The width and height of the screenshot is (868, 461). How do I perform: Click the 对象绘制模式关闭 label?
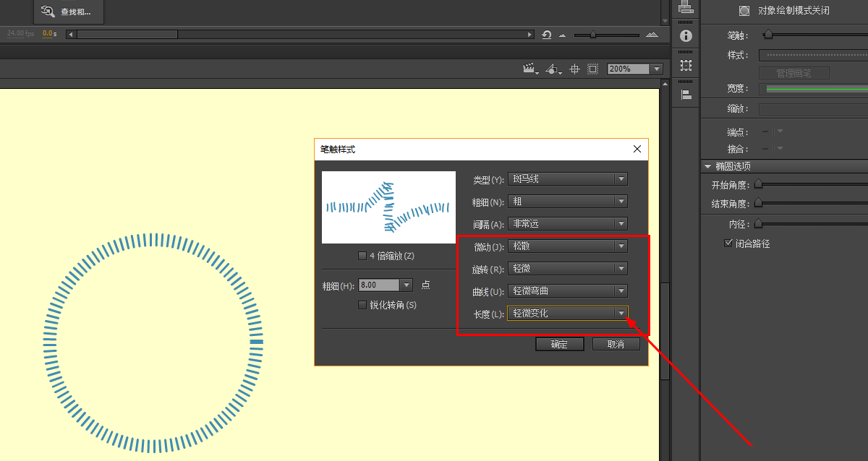point(793,10)
